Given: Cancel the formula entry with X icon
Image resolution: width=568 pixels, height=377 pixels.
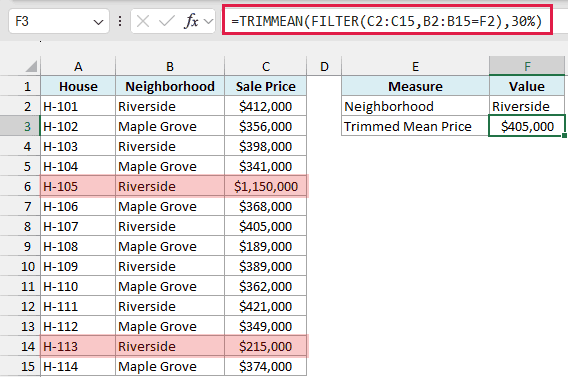Looking at the screenshot, I should [x=143, y=22].
